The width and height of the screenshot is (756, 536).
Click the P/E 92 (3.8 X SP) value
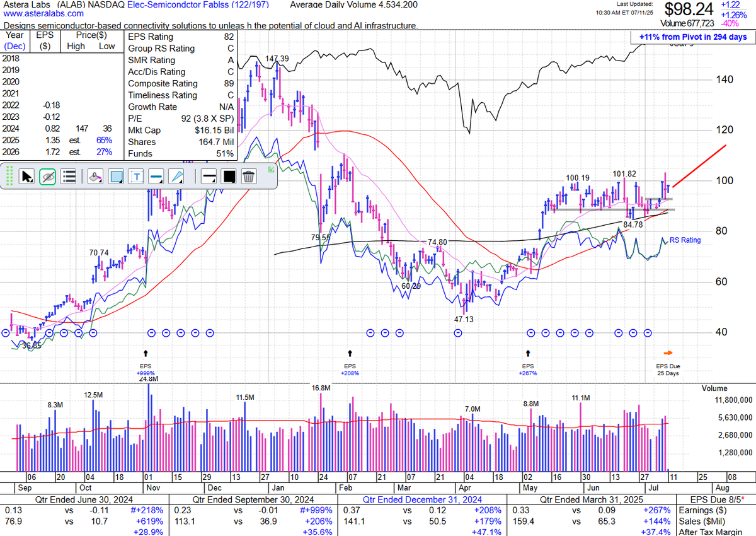click(x=207, y=119)
